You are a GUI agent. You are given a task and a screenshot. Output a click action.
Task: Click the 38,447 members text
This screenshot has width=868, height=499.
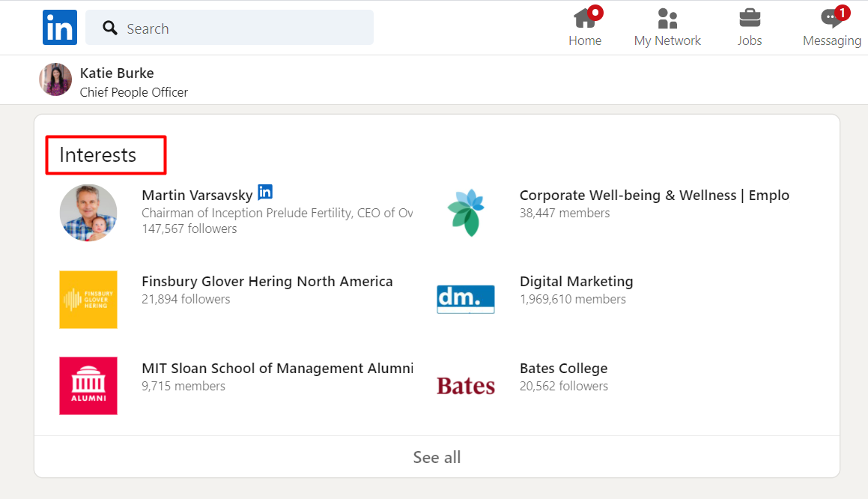click(x=565, y=213)
